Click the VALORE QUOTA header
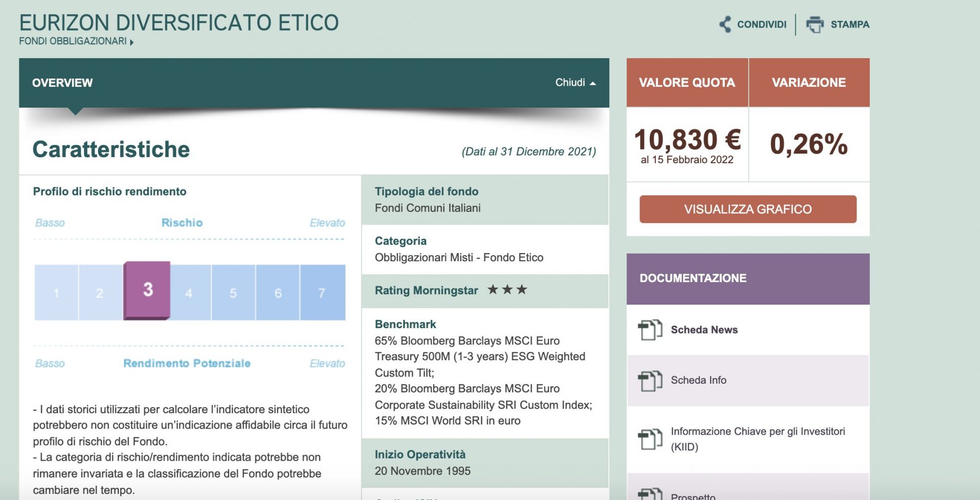The height and width of the screenshot is (500, 980). [x=687, y=83]
